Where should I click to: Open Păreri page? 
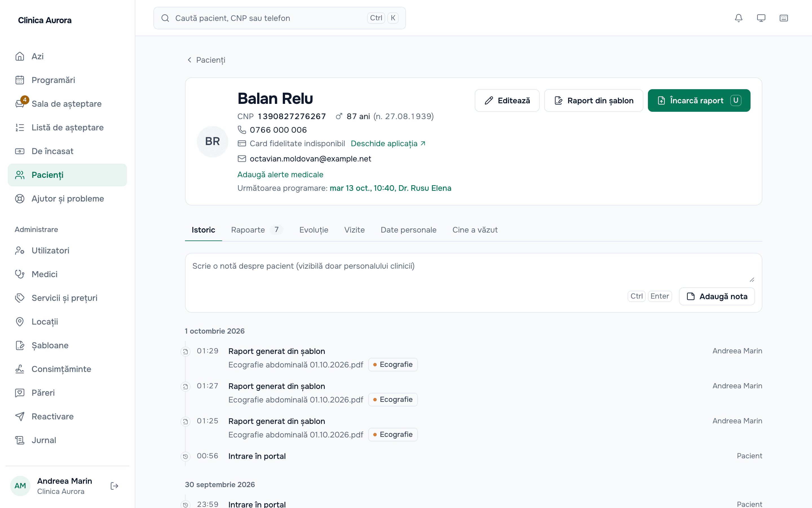tap(67, 393)
